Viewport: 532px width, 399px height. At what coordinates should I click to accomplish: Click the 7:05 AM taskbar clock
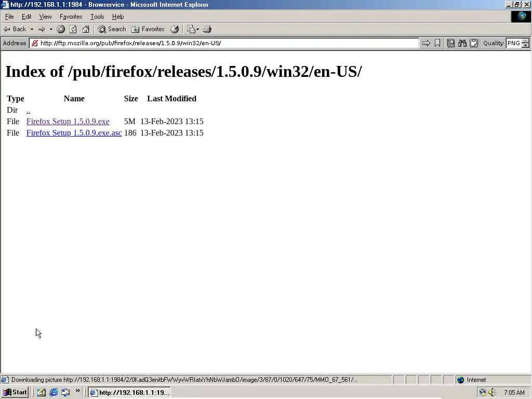514,393
